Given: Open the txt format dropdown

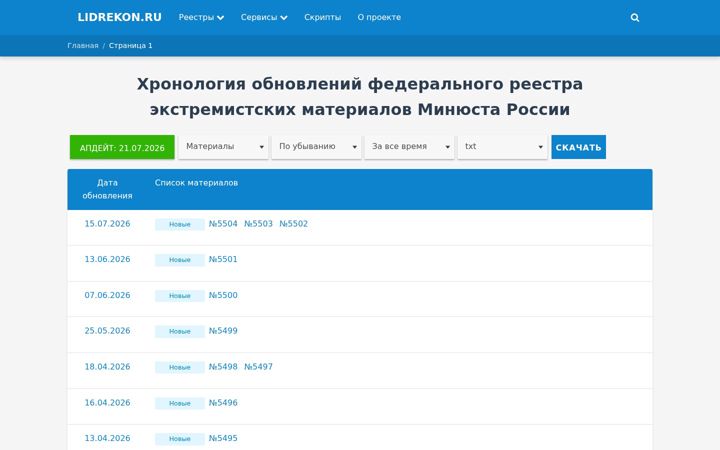Looking at the screenshot, I should tap(502, 146).
